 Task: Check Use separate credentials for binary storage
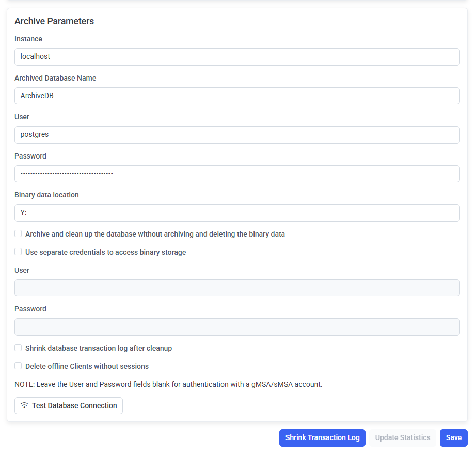(18, 252)
